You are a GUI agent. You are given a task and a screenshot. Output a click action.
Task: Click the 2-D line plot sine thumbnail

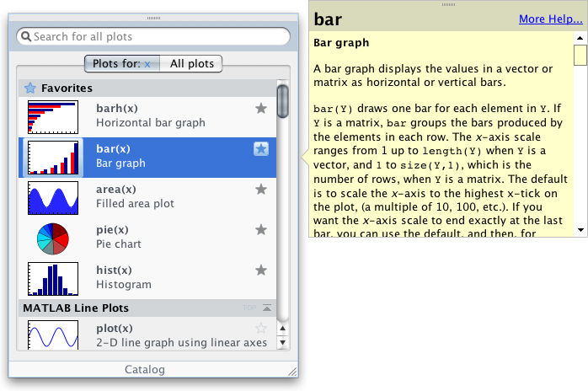[52, 336]
